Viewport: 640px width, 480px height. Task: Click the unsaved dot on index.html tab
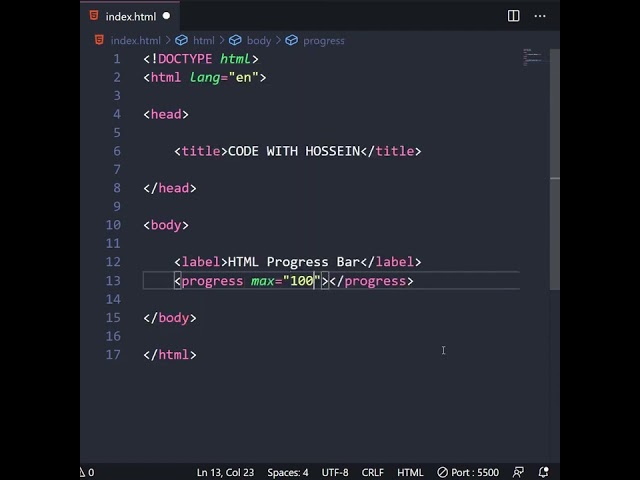point(166,16)
